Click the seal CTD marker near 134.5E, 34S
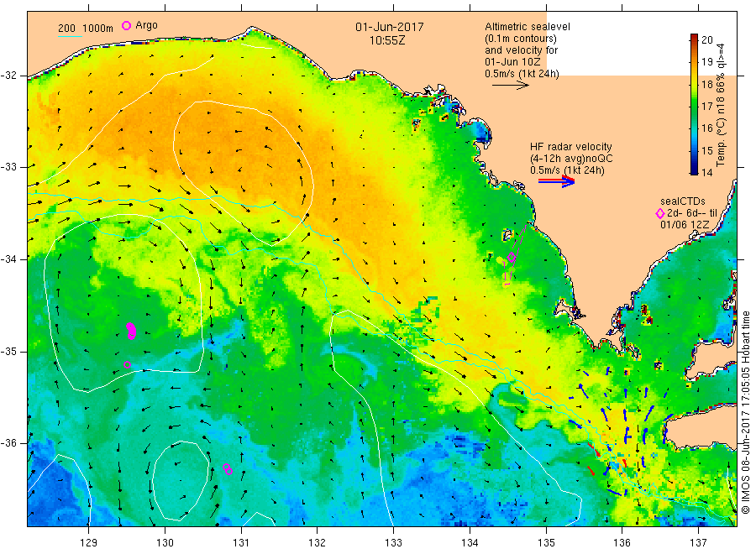The width and height of the screenshot is (756, 554). 512,258
